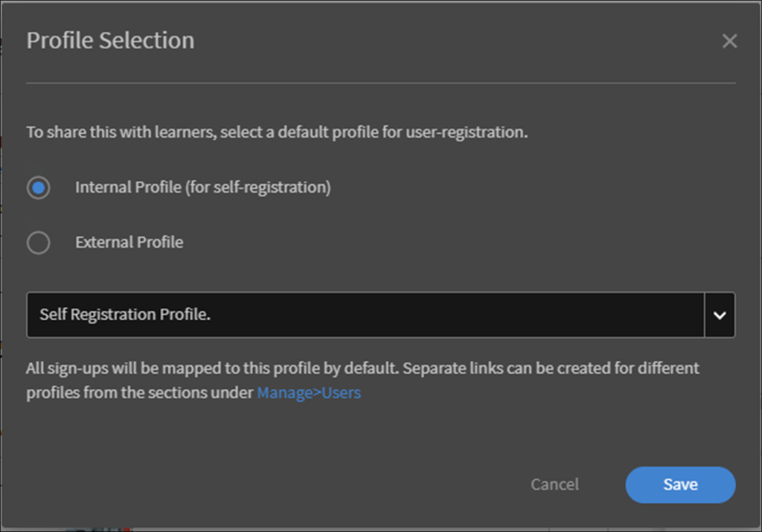762x532 pixels.
Task: Click the "Profile Selection" dialog title
Action: (110, 40)
